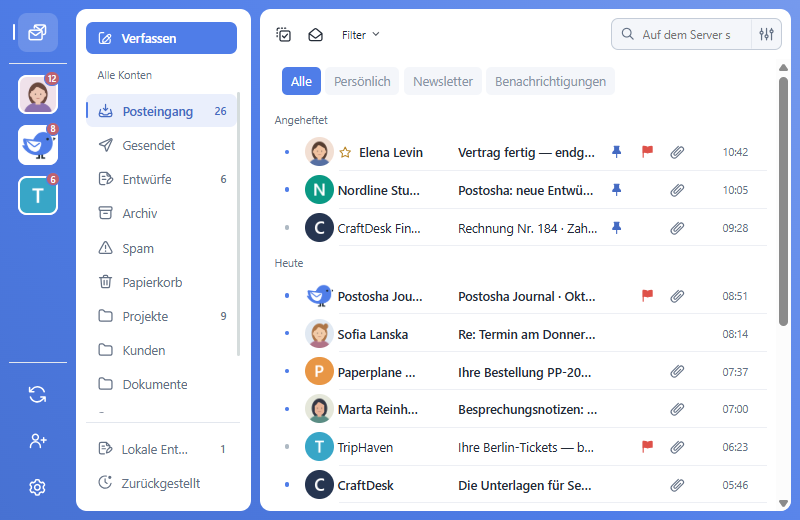Click the attachment paperclip on Elena Levin's message
800x520 pixels.
[677, 152]
